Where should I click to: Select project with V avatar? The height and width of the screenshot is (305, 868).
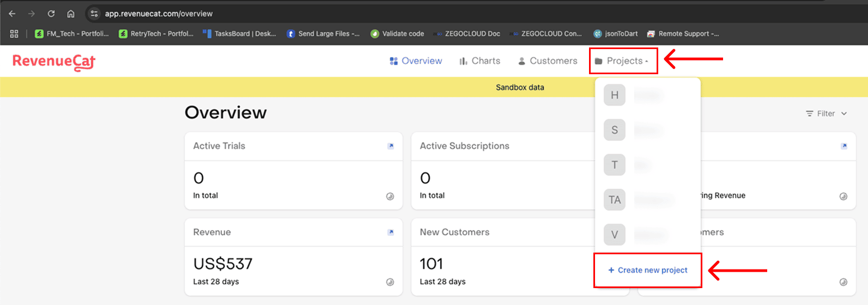click(x=615, y=235)
